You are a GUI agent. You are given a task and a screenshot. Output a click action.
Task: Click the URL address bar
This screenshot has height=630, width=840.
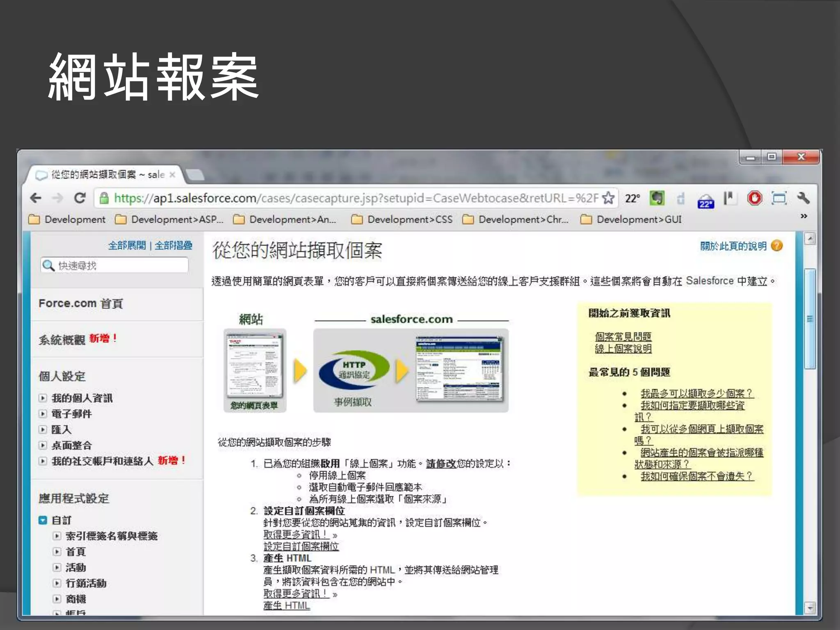click(356, 198)
